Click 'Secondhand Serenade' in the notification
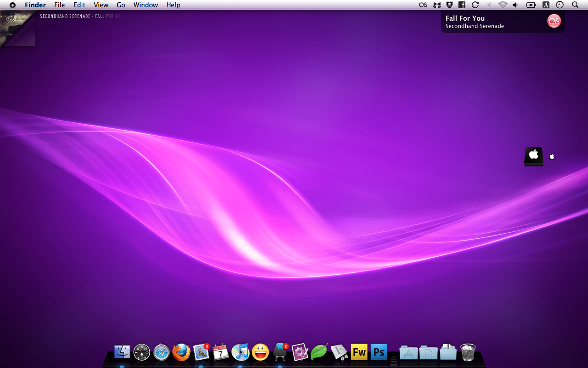Image resolution: width=588 pixels, height=368 pixels. click(475, 26)
